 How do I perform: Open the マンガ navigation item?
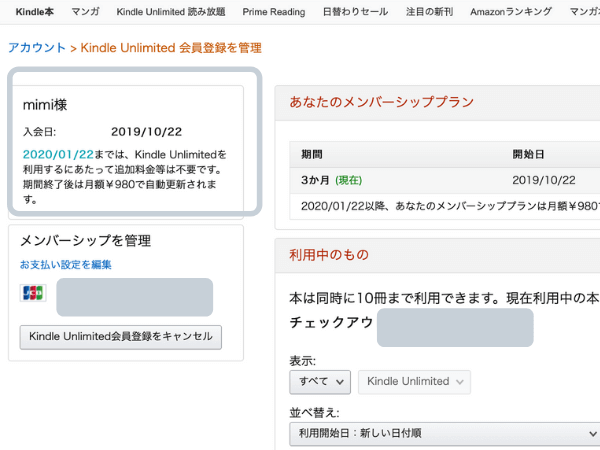tap(85, 12)
